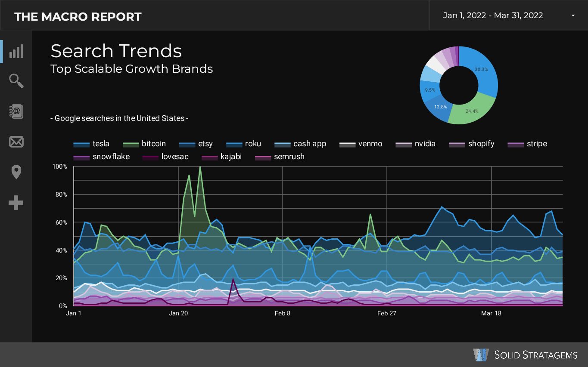Click the Jan 1 axis label
The height and width of the screenshot is (367, 588).
tap(74, 313)
